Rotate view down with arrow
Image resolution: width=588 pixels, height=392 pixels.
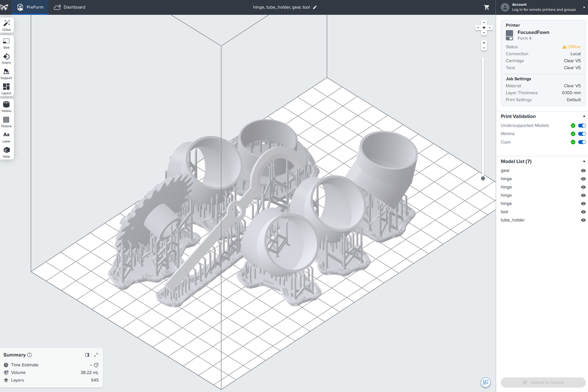[484, 33]
